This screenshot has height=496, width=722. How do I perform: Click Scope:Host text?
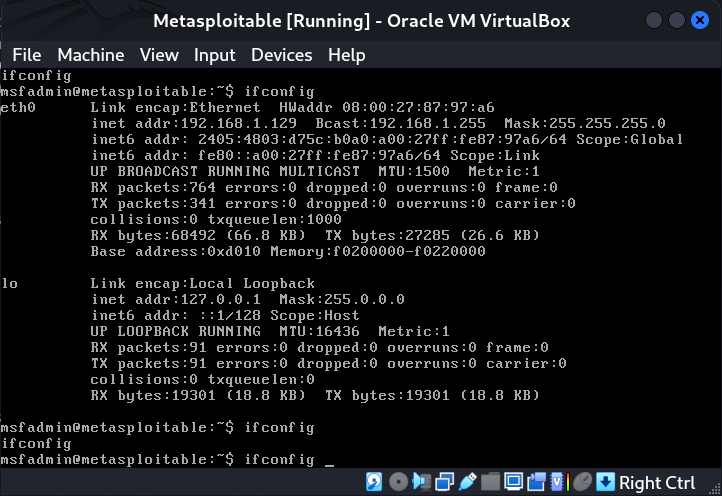(x=315, y=315)
